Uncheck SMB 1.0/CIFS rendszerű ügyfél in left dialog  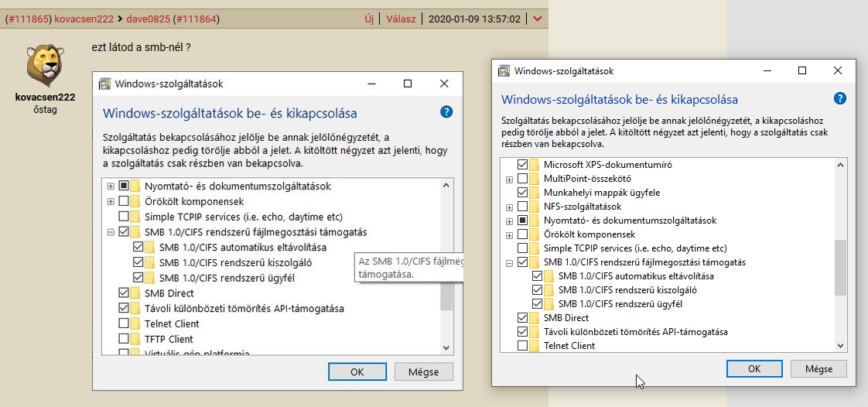pos(138,277)
